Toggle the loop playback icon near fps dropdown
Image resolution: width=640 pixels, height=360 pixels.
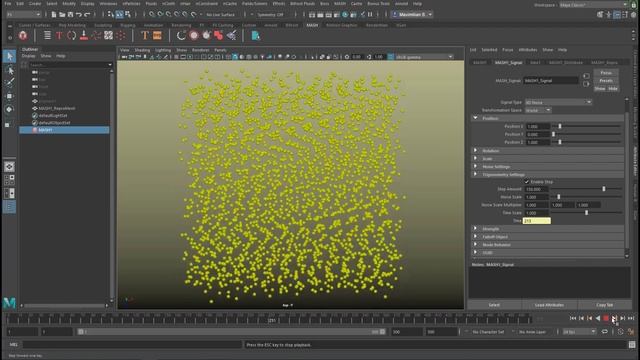coord(604,332)
